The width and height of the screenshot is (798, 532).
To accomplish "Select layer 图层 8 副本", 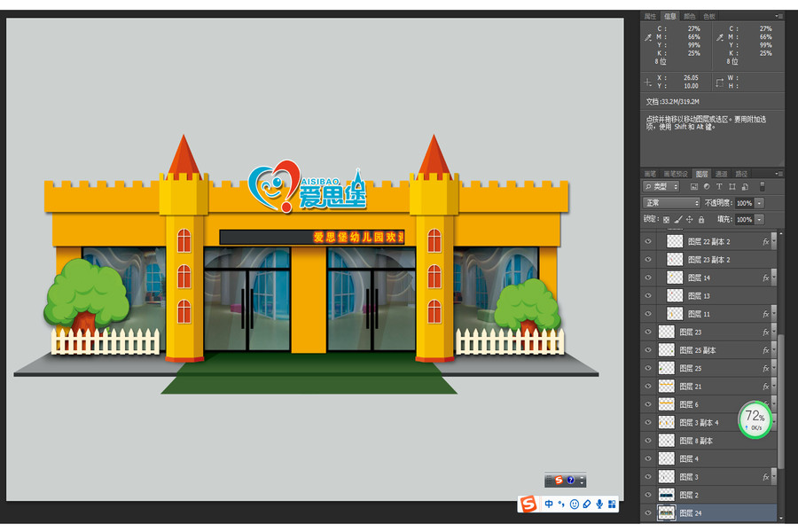I will tap(709, 441).
